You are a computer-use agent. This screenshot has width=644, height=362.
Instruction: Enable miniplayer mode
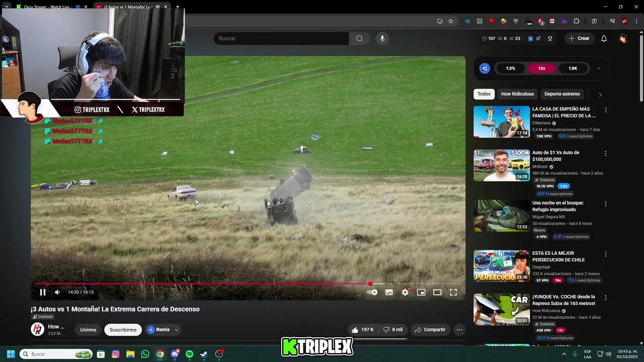click(x=421, y=292)
